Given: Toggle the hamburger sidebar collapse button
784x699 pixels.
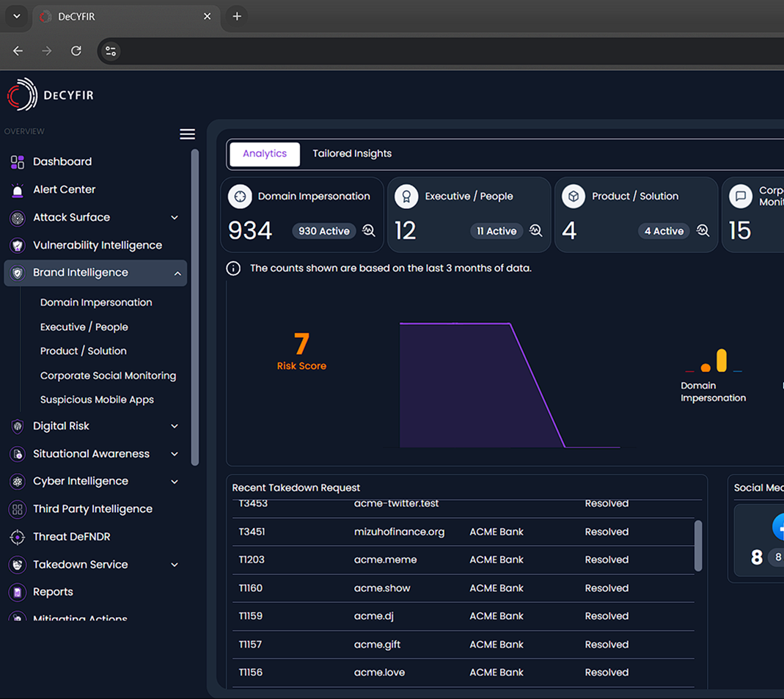Looking at the screenshot, I should point(187,133).
